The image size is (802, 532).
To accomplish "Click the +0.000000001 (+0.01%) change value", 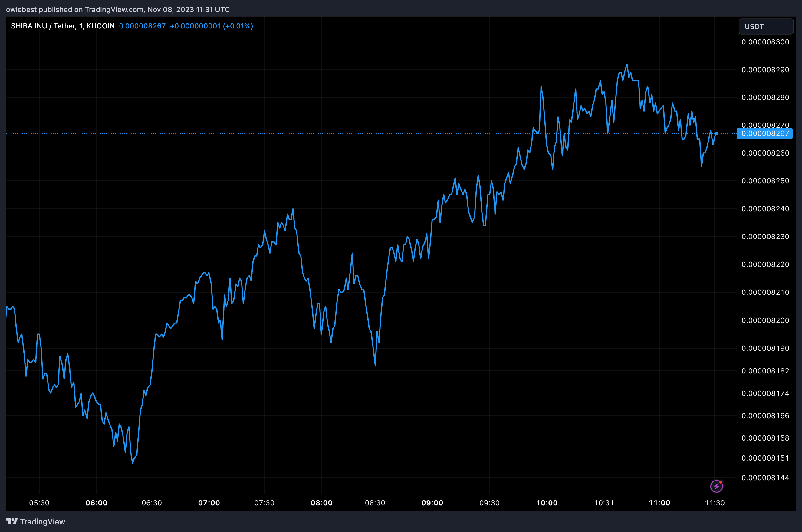I will pyautogui.click(x=211, y=26).
